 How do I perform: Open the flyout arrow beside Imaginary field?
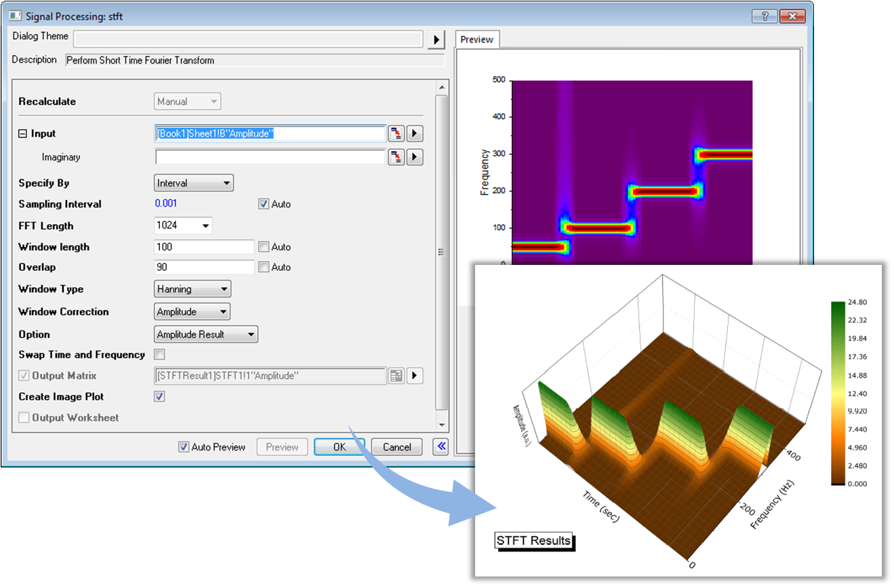(x=415, y=157)
